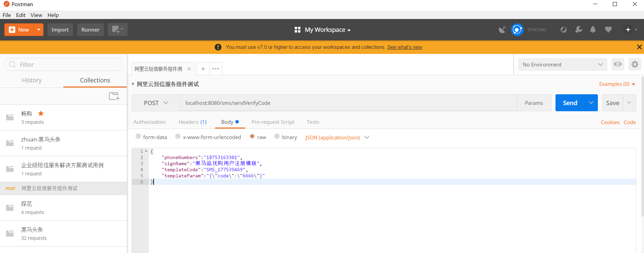This screenshot has width=644, height=253.
Task: Focus the Filter search field
Action: 63,64
